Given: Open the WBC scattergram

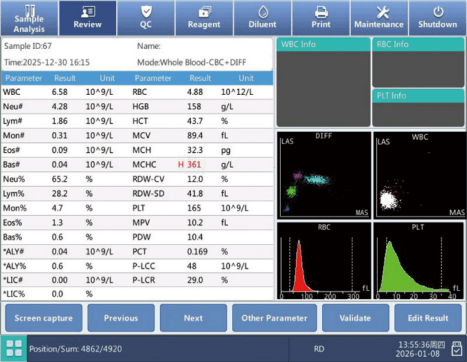Looking at the screenshot, I should [420, 175].
